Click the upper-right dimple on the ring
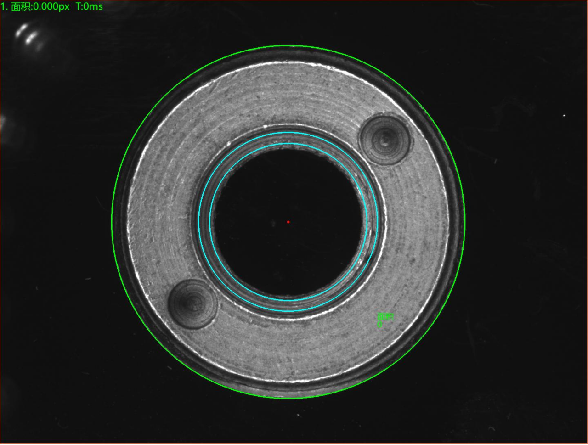The height and width of the screenshot is (445, 588). pos(385,140)
